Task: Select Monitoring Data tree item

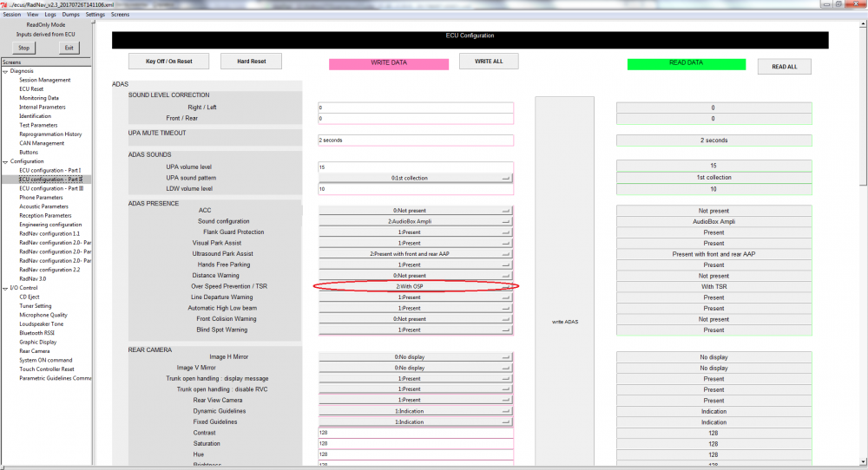Action: coord(39,99)
